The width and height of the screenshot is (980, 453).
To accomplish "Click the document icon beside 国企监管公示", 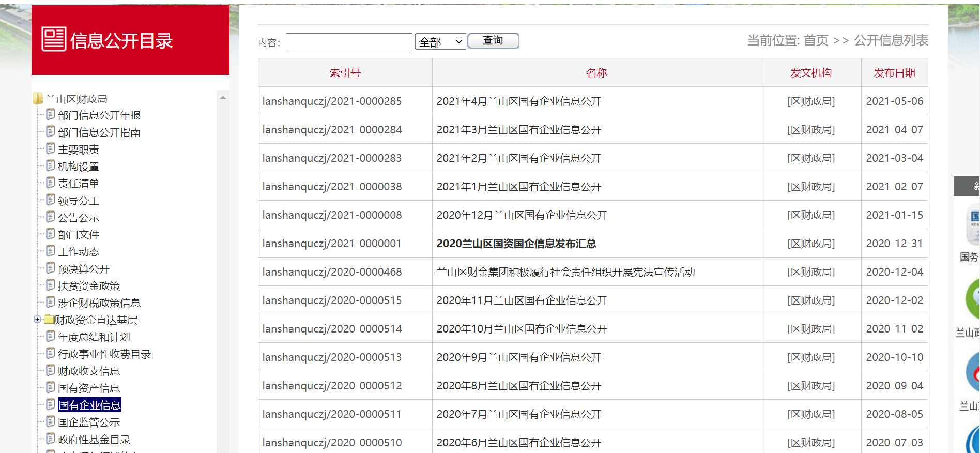I will click(x=50, y=421).
